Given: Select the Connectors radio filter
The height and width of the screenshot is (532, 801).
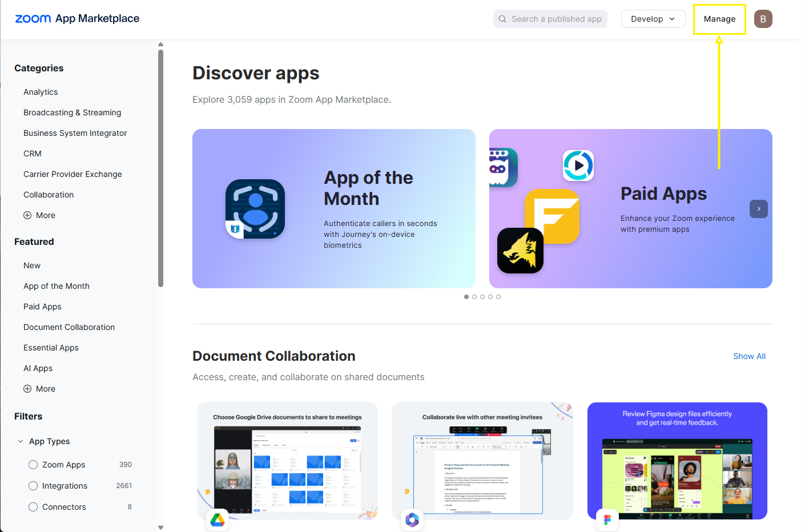Looking at the screenshot, I should pos(33,507).
